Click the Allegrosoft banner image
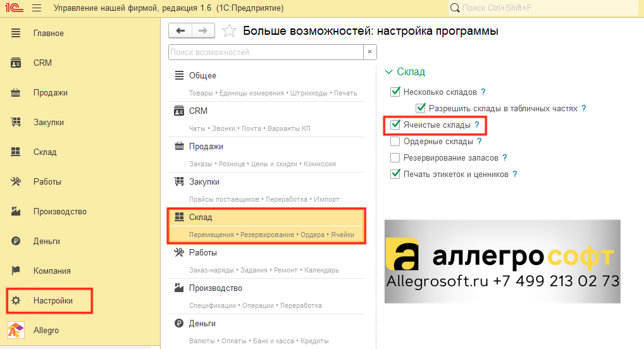 tap(502, 262)
